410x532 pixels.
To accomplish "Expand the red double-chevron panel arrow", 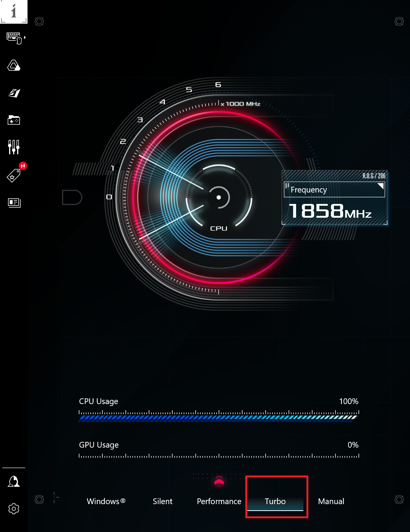I will click(x=219, y=481).
